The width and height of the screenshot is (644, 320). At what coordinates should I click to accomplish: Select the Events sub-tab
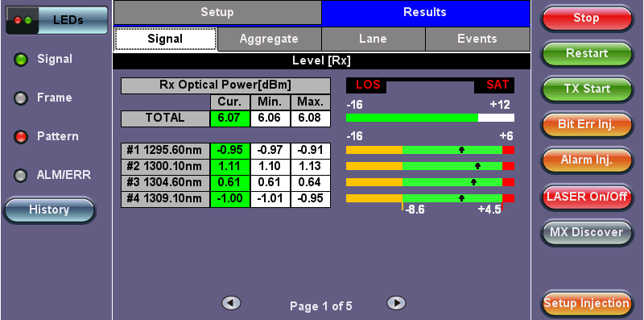477,39
